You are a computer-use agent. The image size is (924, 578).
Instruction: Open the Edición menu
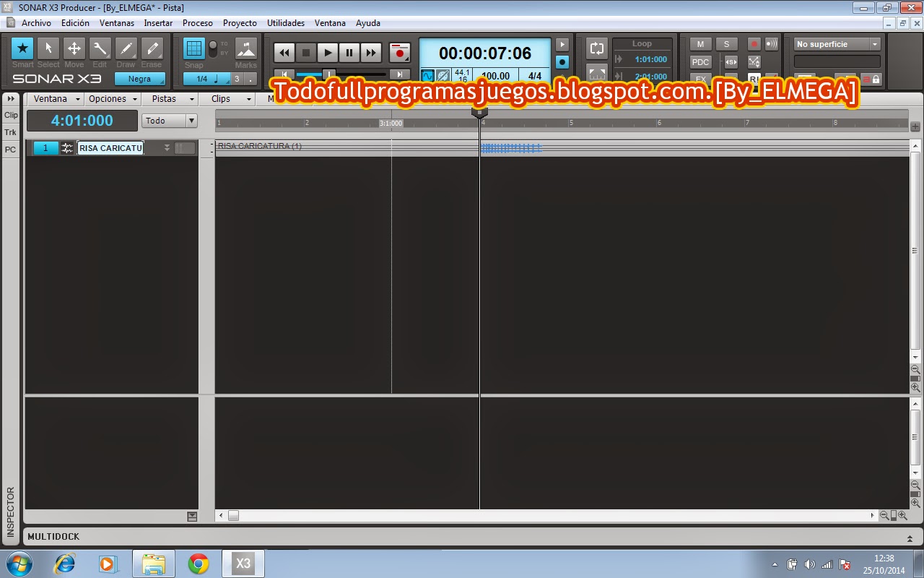click(x=75, y=23)
